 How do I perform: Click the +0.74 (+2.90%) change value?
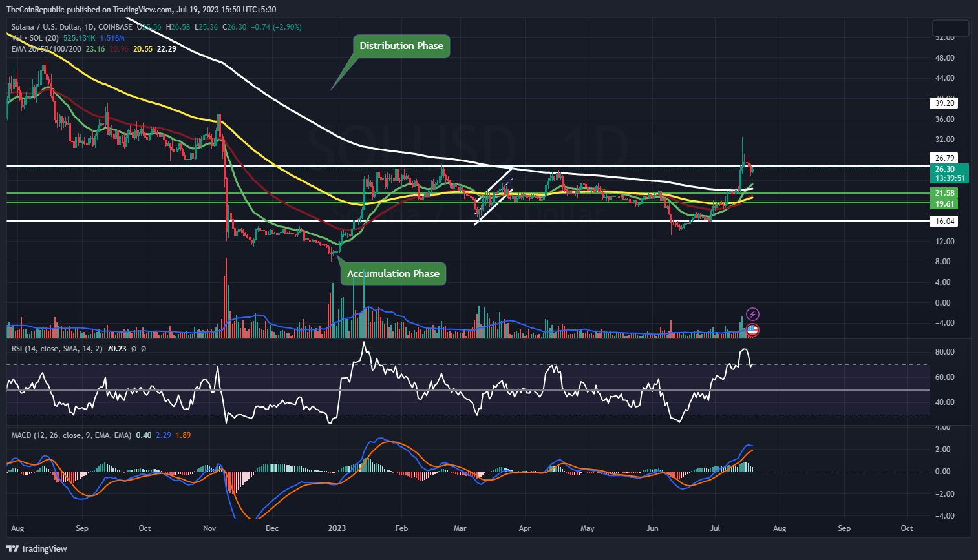click(x=276, y=27)
